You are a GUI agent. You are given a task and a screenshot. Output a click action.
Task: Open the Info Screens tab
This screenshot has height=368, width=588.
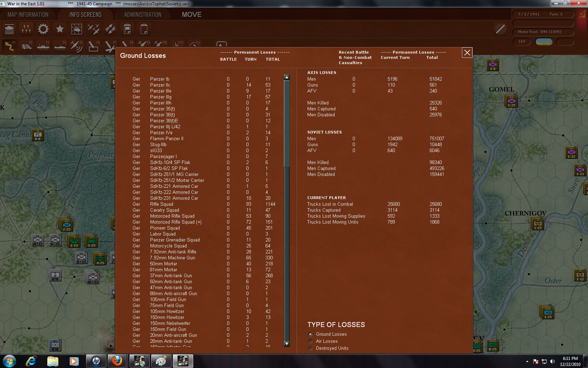coord(85,15)
